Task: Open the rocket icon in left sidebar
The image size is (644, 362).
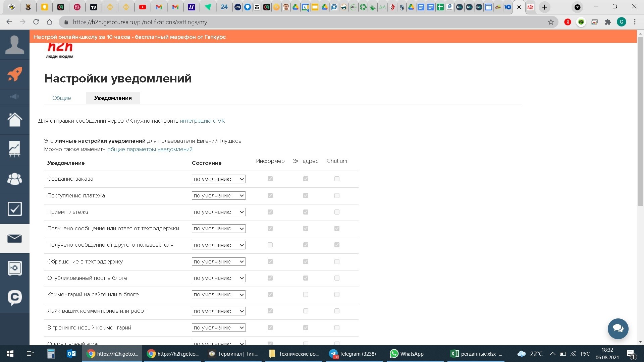Action: 15,74
